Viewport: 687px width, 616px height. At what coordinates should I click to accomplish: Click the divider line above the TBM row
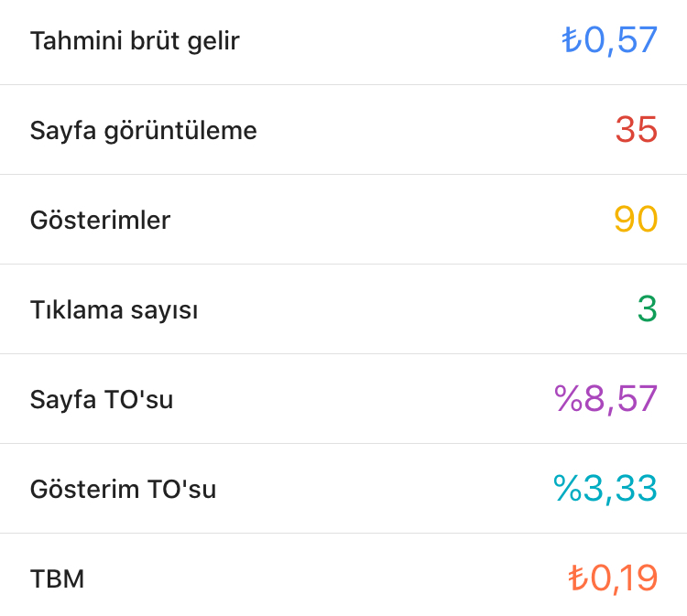click(x=343, y=534)
